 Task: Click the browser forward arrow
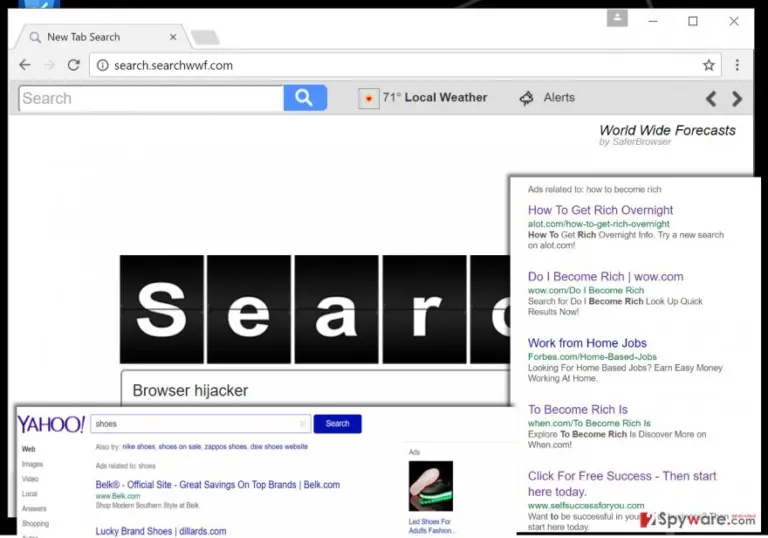pos(49,65)
